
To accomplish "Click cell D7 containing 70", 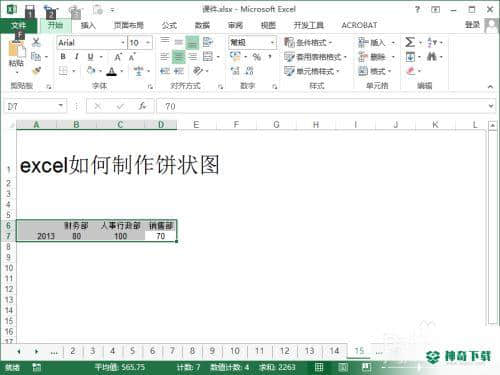I will (x=161, y=236).
